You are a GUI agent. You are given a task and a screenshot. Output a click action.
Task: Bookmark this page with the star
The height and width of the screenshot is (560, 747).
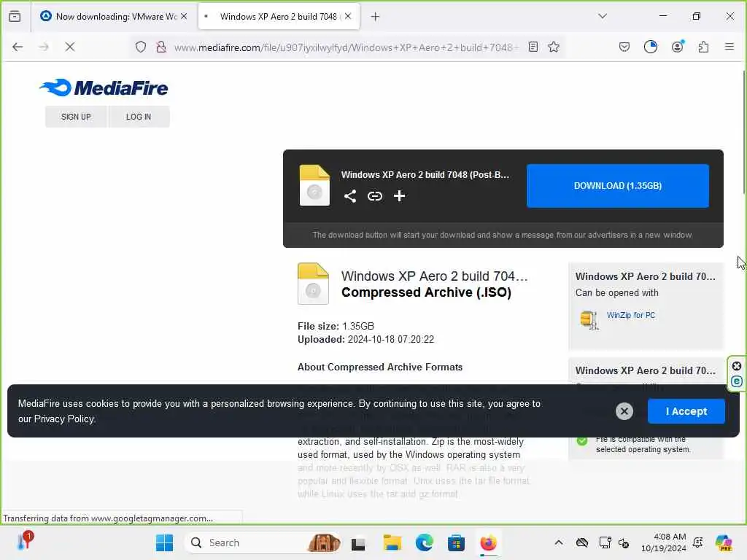(x=554, y=47)
